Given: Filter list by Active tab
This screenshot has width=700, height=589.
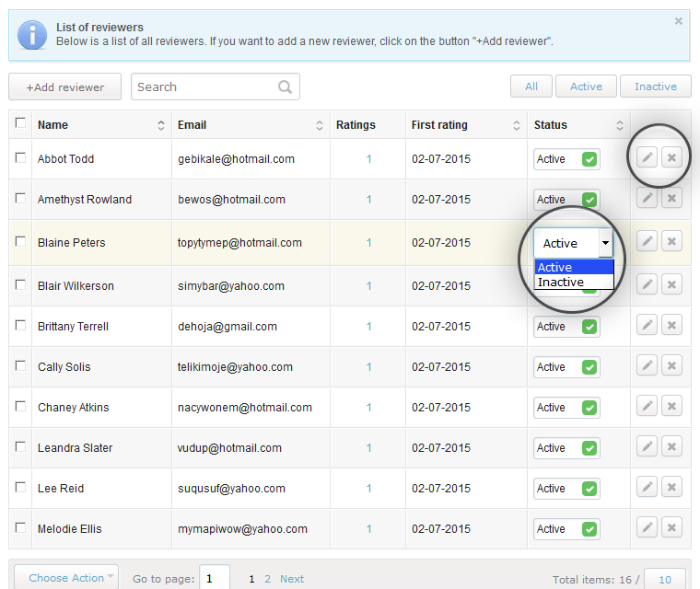Looking at the screenshot, I should (x=586, y=87).
